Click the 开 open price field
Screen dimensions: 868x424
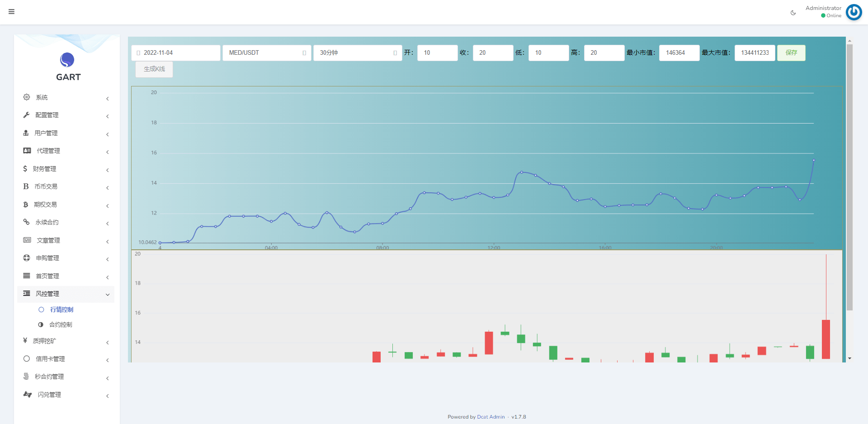click(x=437, y=53)
